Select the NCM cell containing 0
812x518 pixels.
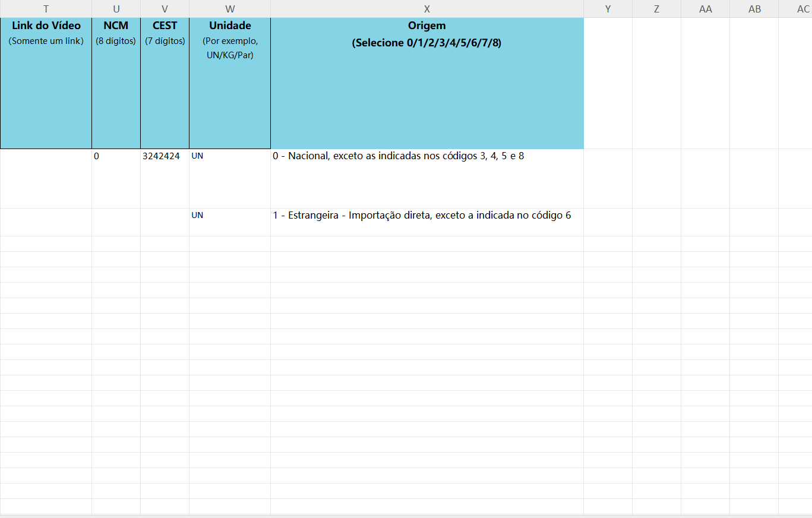point(116,178)
